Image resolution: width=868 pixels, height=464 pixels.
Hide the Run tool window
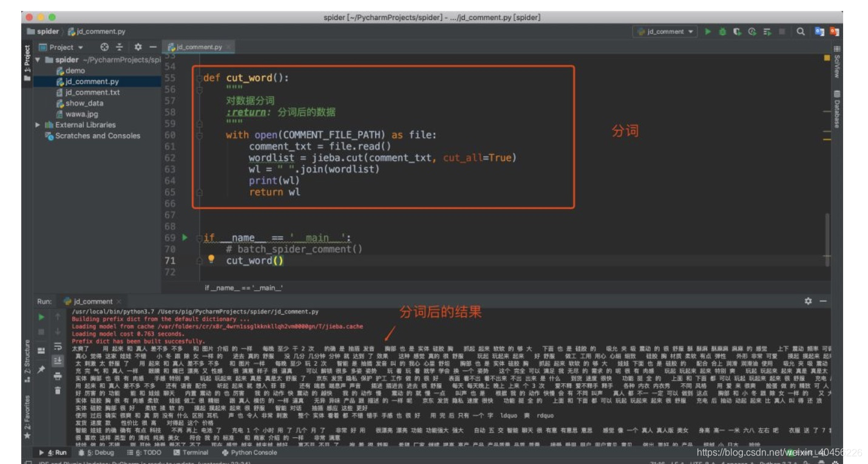(x=823, y=301)
